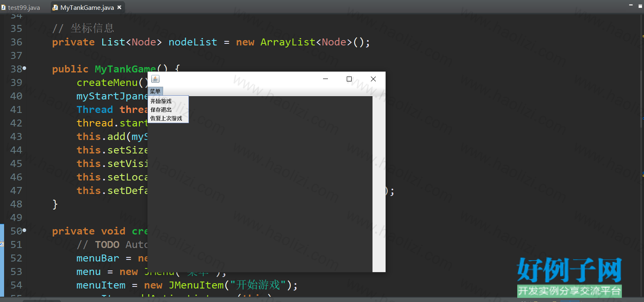Collapse the method fold marker at line 50
This screenshot has height=302, width=644.
(x=25, y=230)
